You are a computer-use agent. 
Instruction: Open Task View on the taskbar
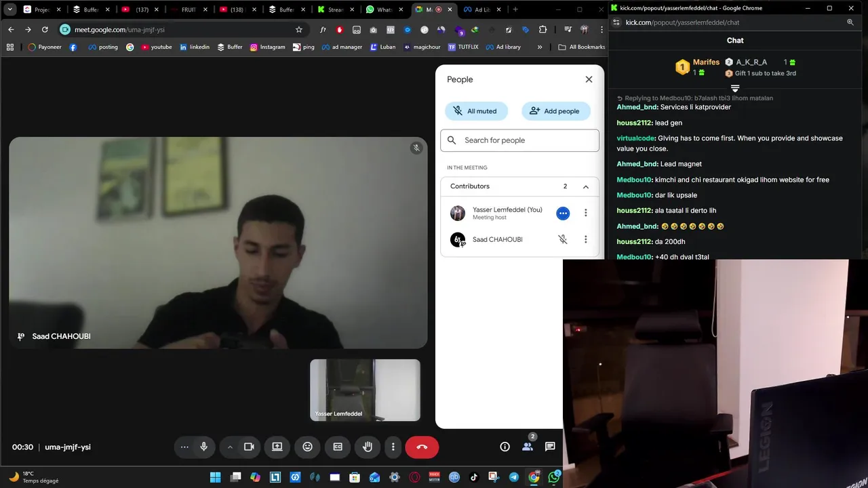coord(235,477)
